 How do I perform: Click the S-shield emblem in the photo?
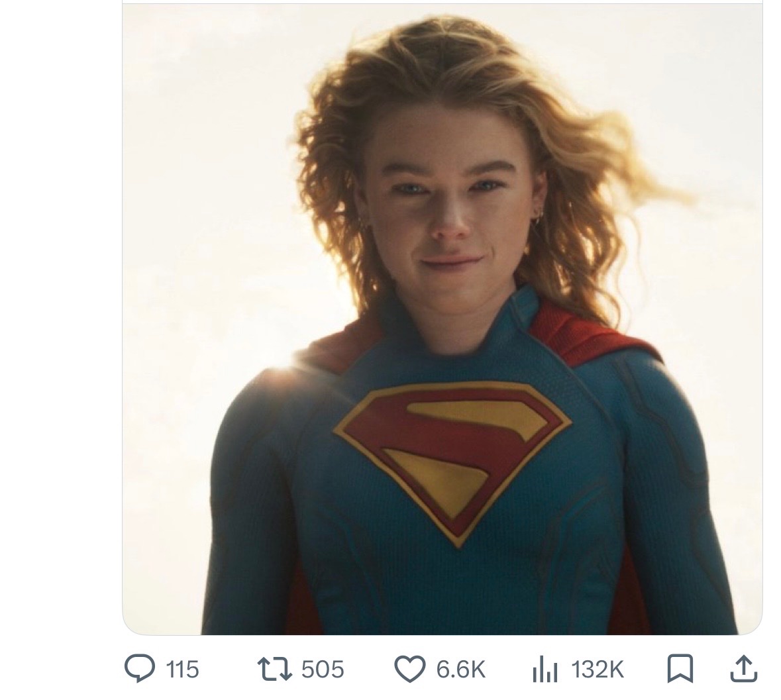click(x=452, y=460)
